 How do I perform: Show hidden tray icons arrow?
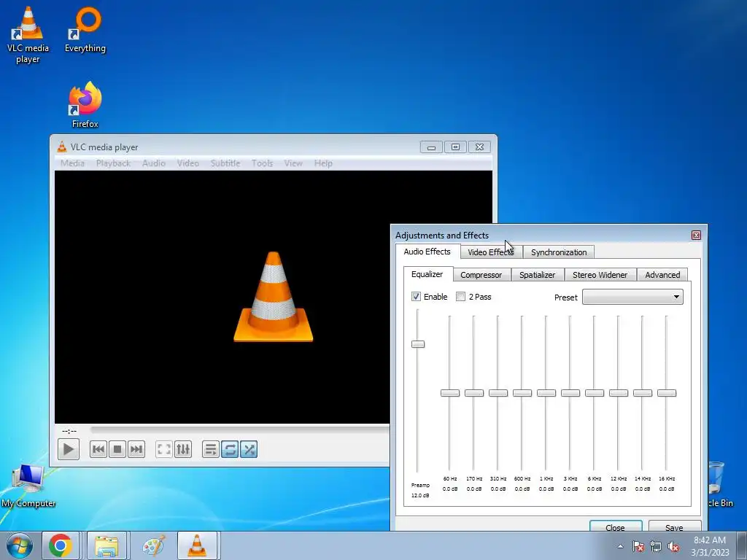click(x=620, y=546)
